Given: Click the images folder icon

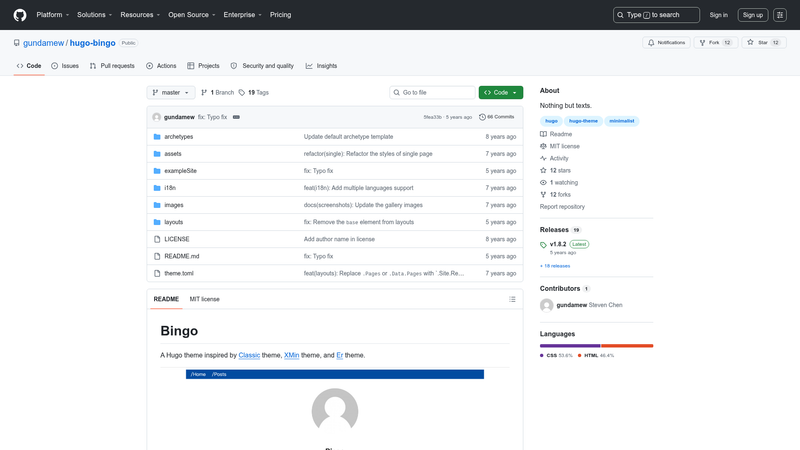Looking at the screenshot, I should [x=157, y=205].
